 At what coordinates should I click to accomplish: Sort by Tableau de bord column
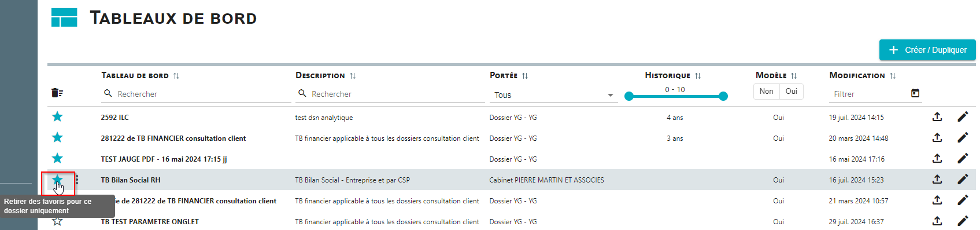coord(176,76)
